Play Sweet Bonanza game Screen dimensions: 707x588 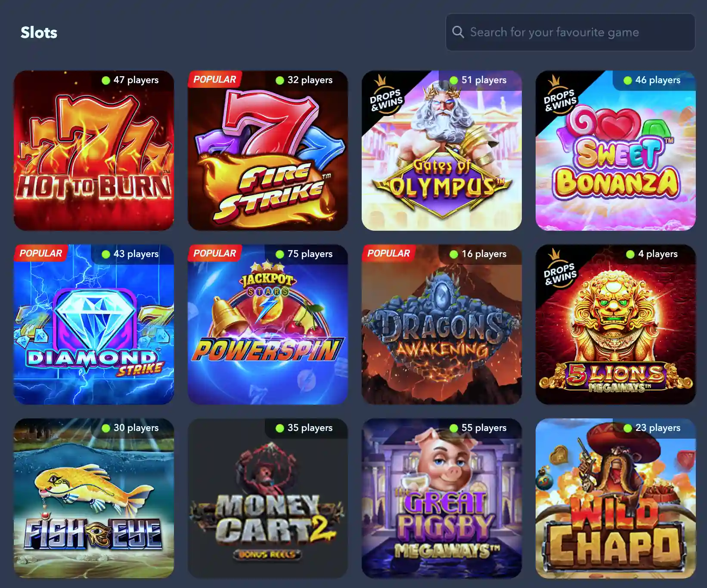click(x=616, y=151)
